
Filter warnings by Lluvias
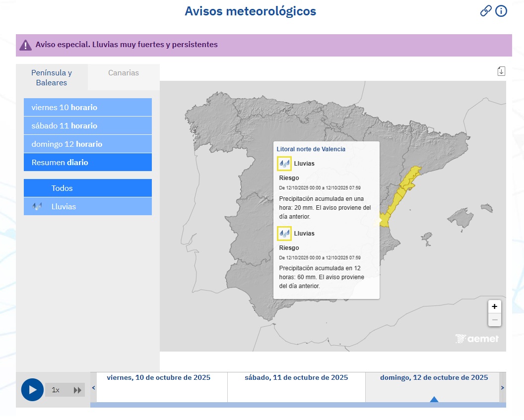click(88, 207)
